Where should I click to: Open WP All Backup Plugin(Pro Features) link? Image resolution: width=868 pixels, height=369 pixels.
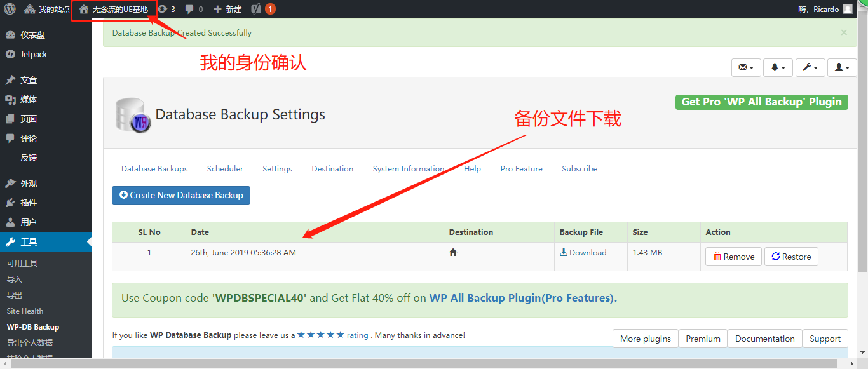click(523, 298)
